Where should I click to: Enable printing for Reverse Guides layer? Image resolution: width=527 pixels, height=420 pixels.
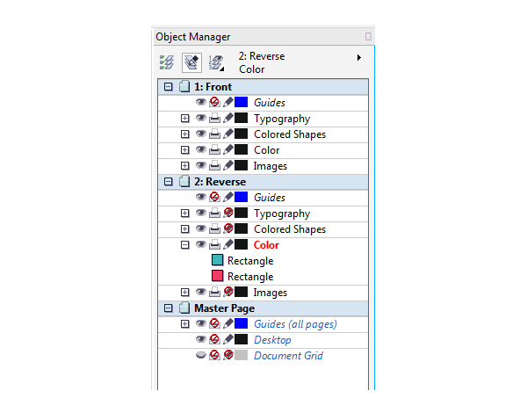[214, 197]
